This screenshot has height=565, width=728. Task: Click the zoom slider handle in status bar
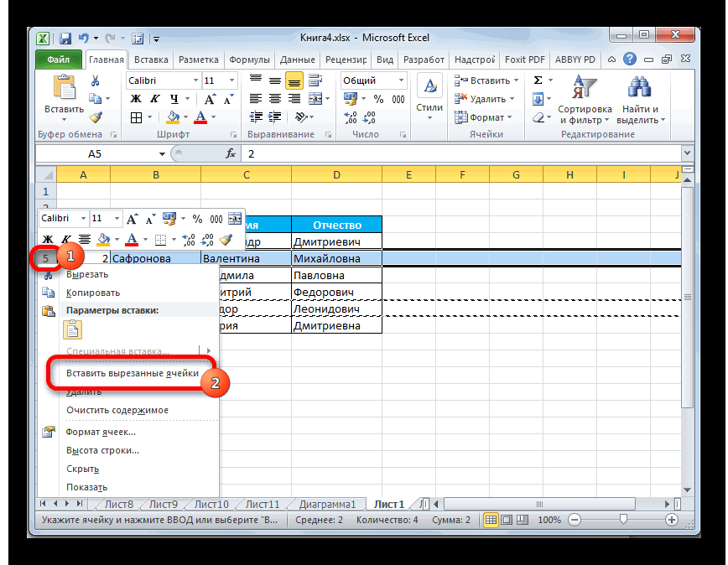[x=621, y=520]
